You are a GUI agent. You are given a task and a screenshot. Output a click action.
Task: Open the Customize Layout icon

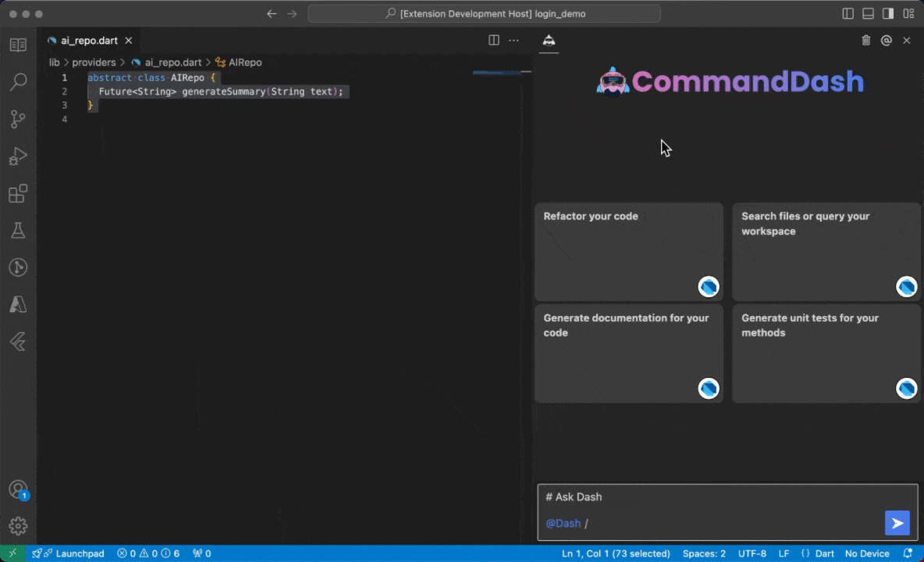(908, 13)
